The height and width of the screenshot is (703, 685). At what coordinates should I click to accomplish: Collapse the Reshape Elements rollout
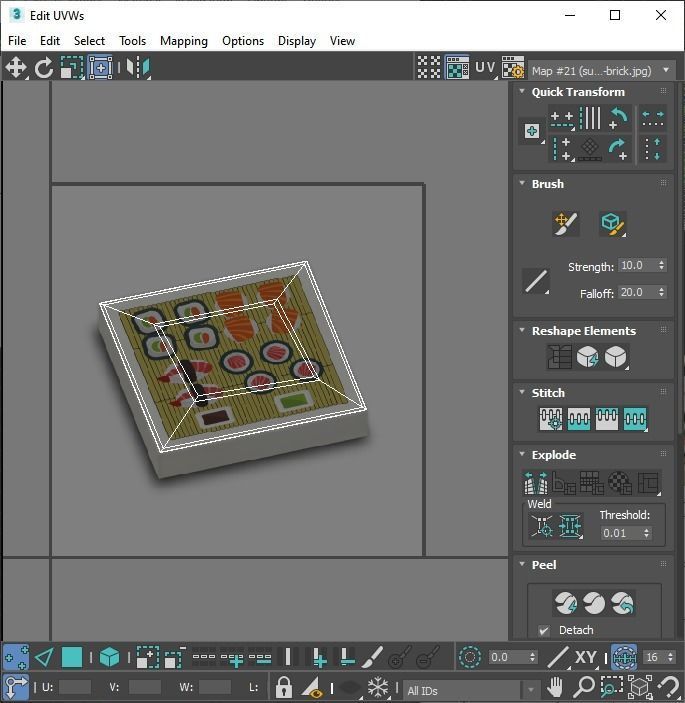click(x=522, y=330)
